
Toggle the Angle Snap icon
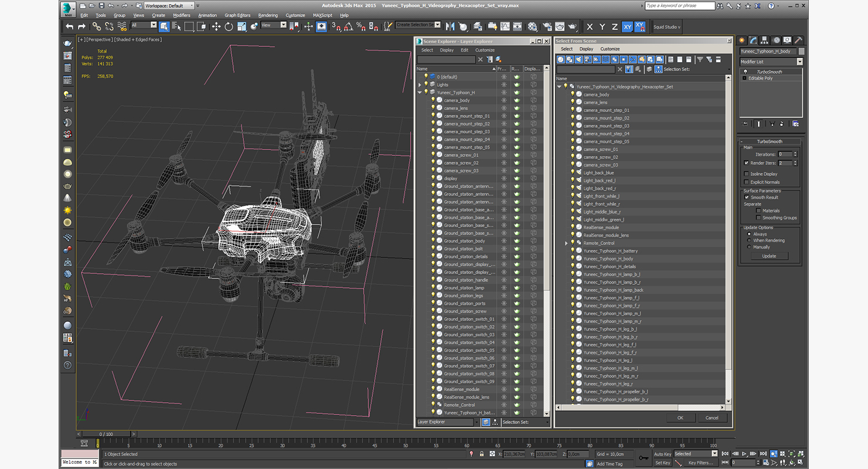coord(348,26)
